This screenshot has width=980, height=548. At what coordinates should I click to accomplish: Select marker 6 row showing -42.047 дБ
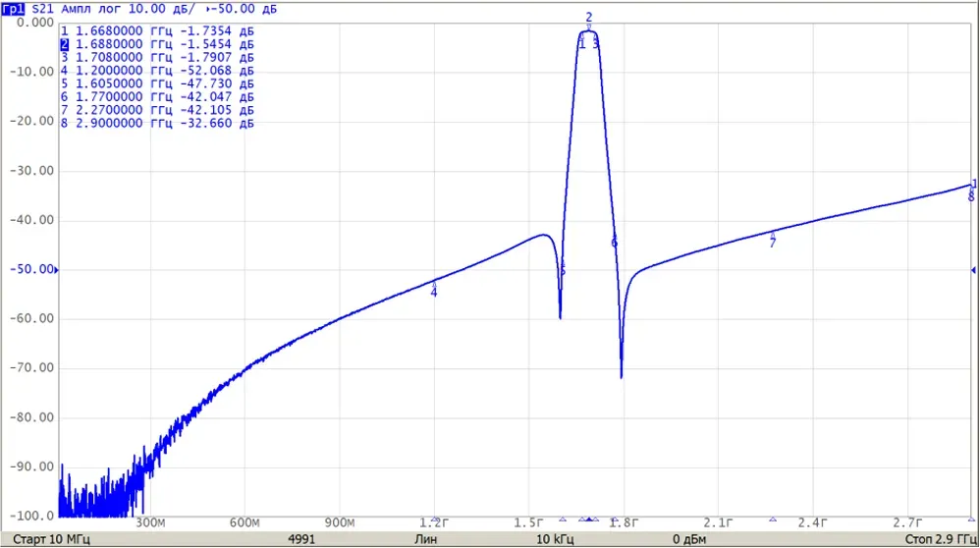(x=157, y=97)
